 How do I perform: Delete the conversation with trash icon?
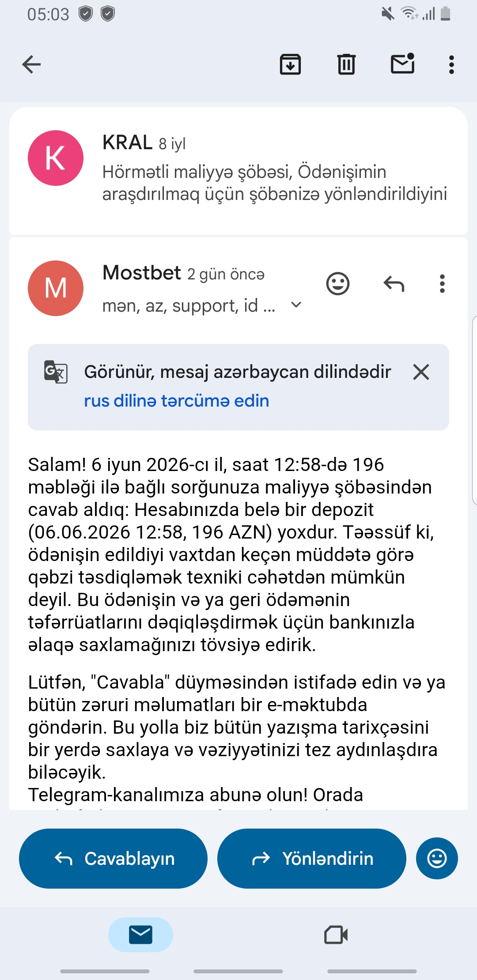point(346,64)
